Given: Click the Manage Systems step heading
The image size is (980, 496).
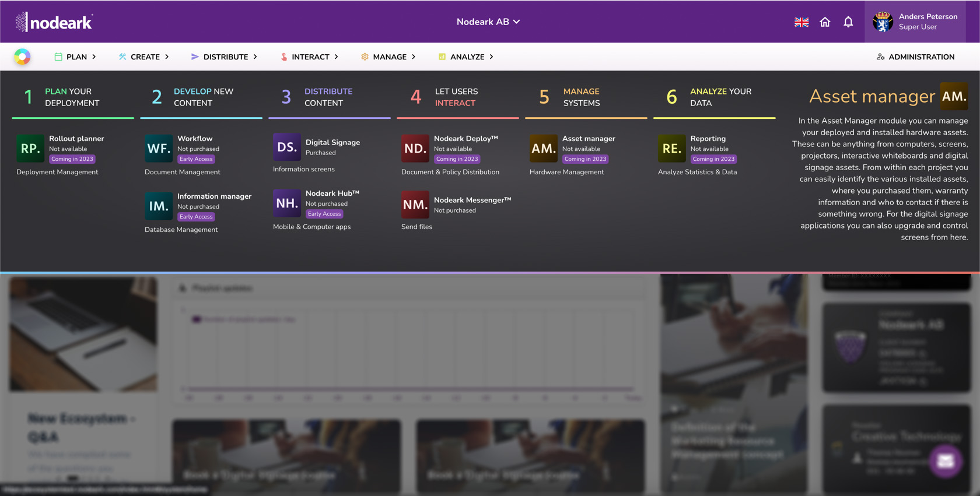Looking at the screenshot, I should [x=582, y=97].
